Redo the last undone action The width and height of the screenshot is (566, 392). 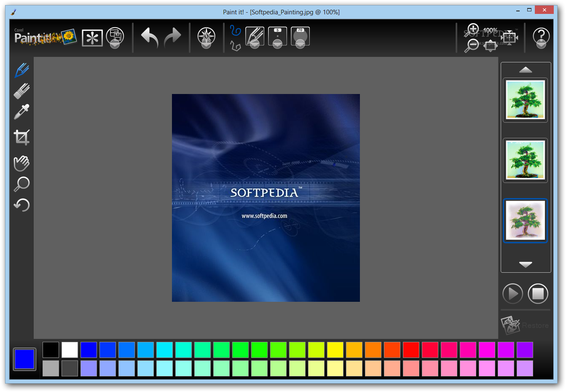click(172, 38)
